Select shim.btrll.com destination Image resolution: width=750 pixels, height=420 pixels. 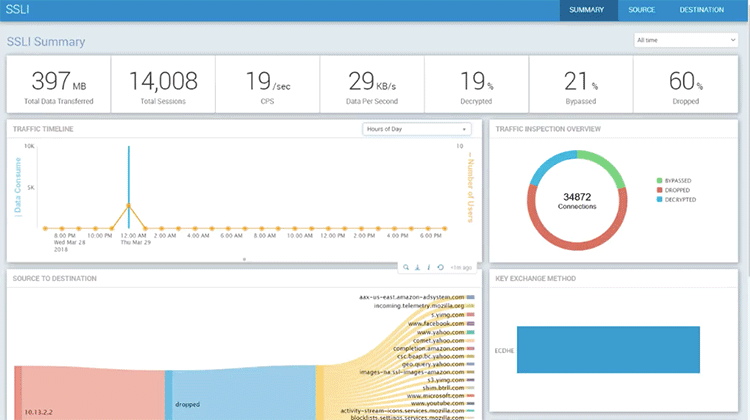[x=443, y=388]
